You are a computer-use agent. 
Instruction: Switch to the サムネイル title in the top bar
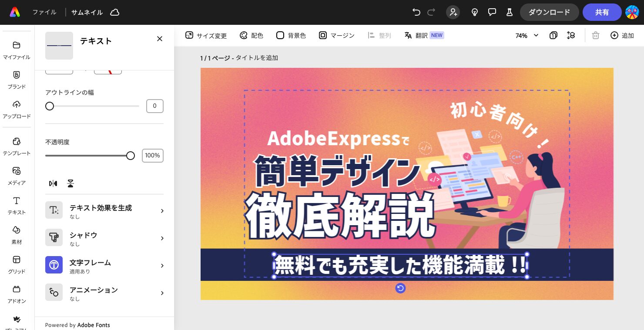point(87,12)
